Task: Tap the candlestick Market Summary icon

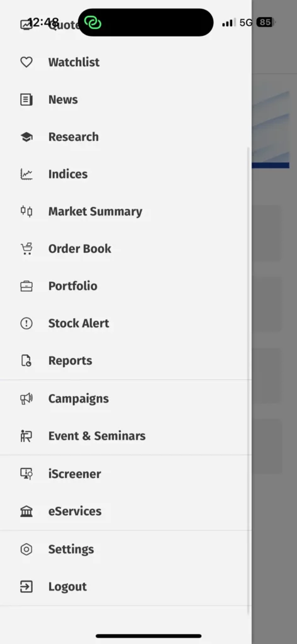Action: [x=26, y=211]
